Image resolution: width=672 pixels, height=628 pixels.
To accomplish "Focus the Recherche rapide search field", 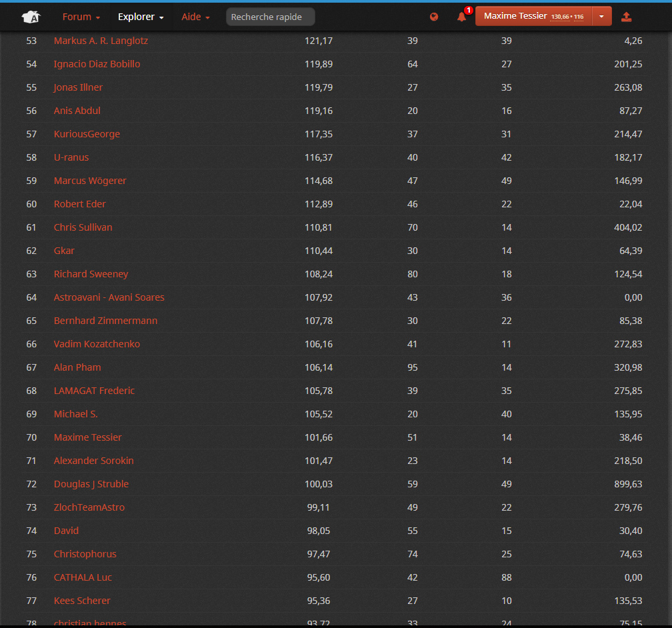I will pos(271,17).
